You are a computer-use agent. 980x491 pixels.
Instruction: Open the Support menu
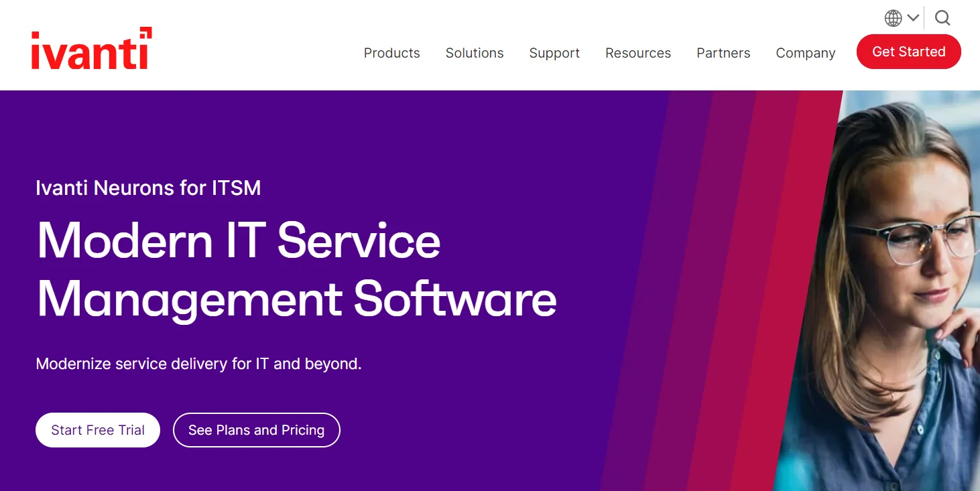pos(554,53)
